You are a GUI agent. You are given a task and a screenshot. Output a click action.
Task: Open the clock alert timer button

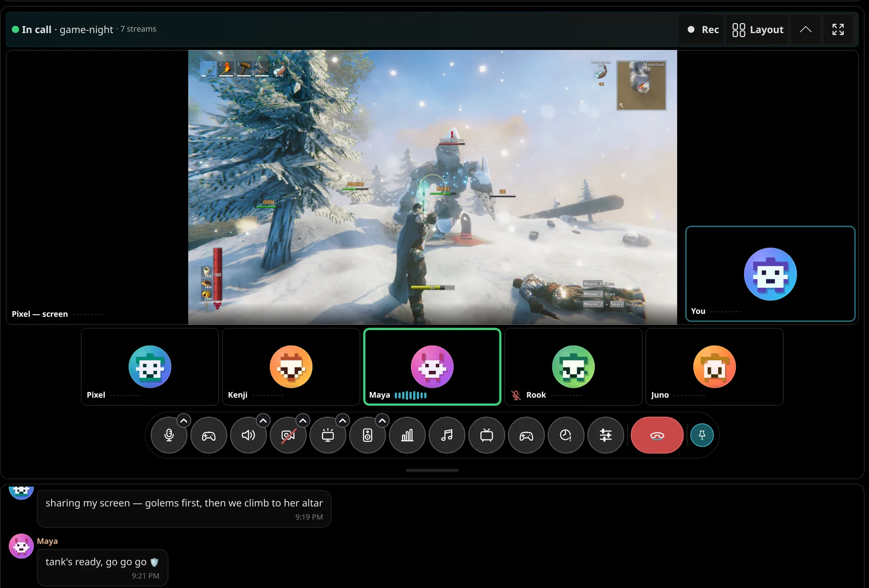point(566,435)
